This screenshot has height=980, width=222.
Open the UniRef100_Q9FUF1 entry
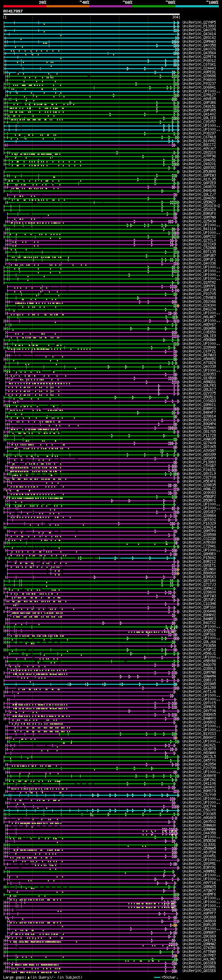pos(199,259)
